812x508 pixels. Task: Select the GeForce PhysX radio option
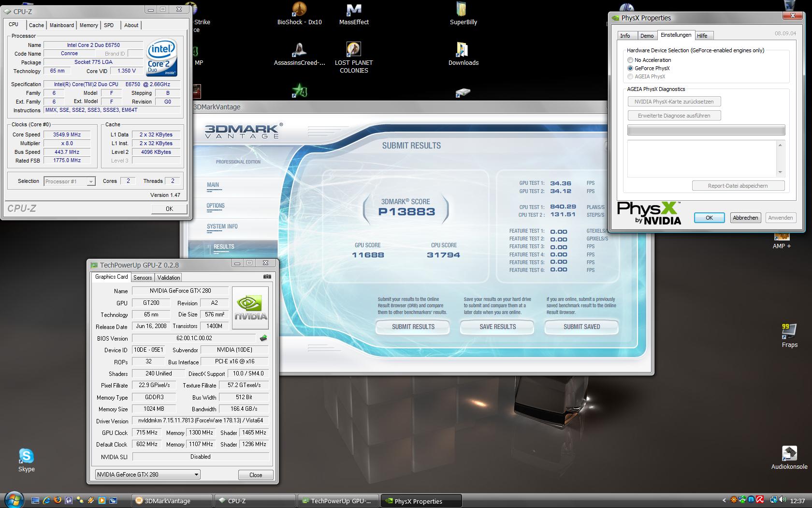648,68
